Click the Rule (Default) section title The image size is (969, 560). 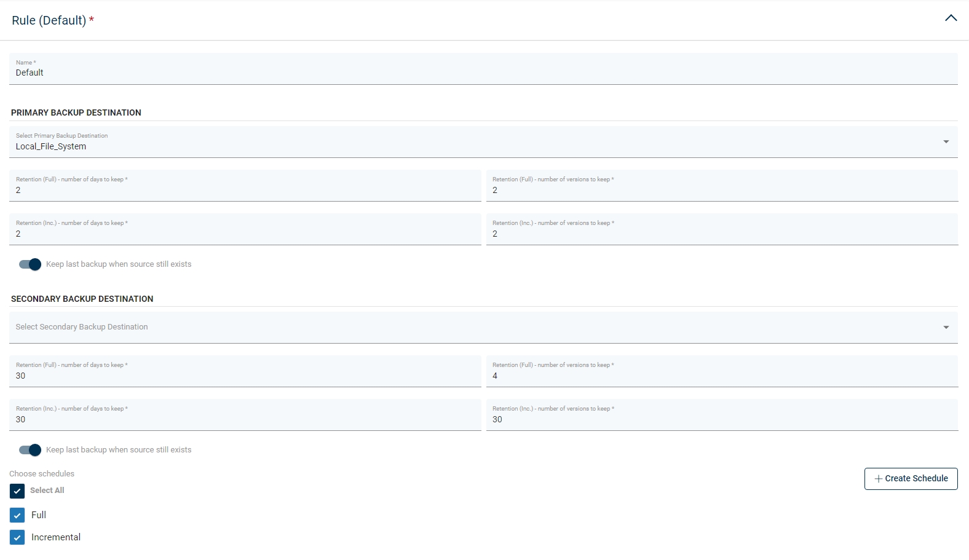pyautogui.click(x=49, y=20)
